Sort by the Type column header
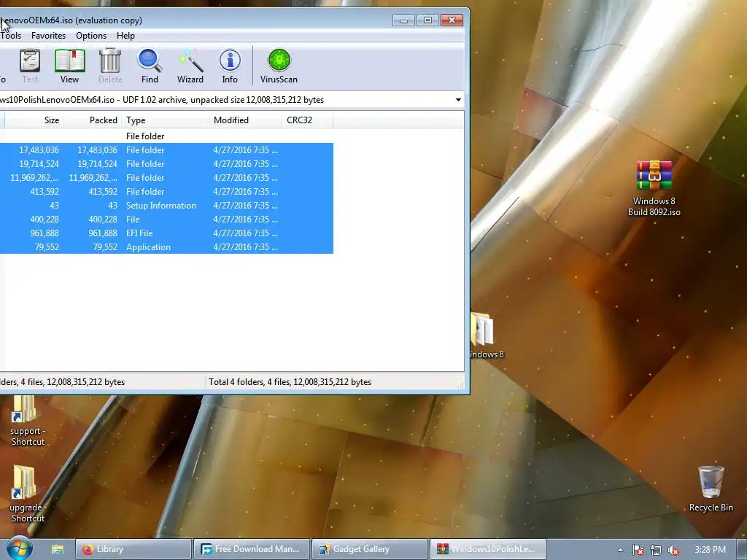Viewport: 747px width, 560px height. point(165,120)
